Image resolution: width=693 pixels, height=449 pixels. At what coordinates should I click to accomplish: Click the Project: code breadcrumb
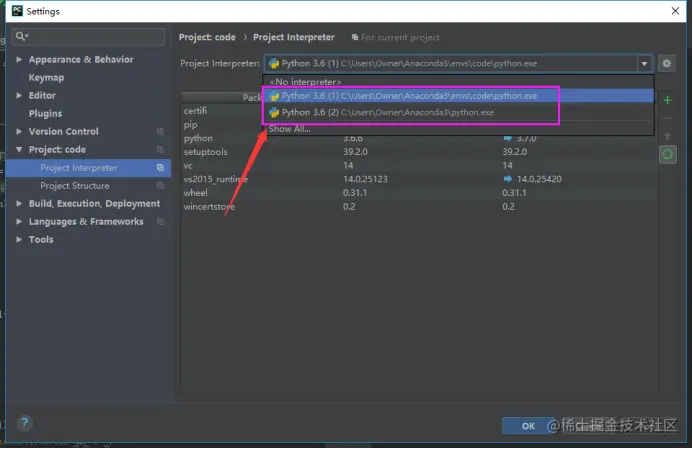coord(207,37)
